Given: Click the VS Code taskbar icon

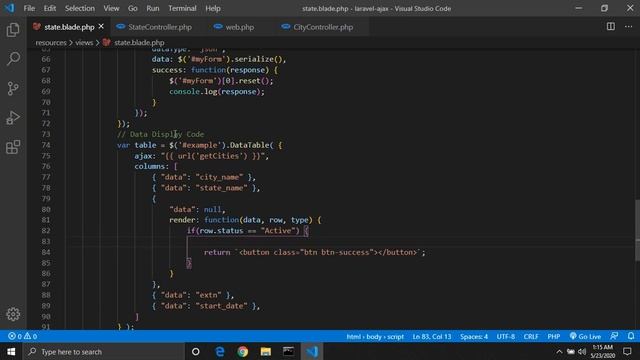Looking at the screenshot, I should [x=312, y=351].
